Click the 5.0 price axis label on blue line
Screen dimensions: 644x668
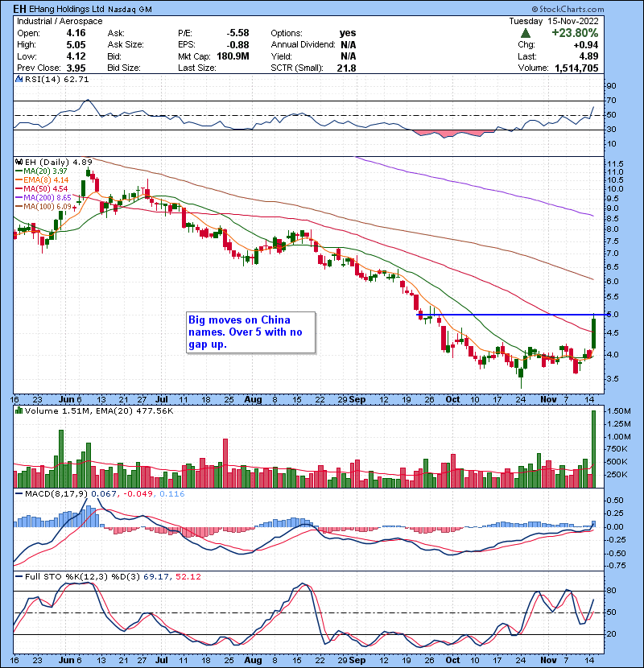[613, 315]
